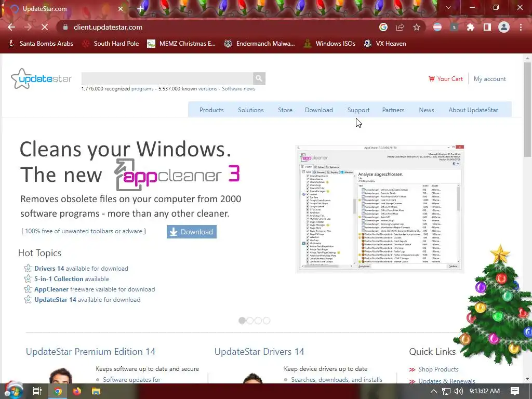Click the Google icon in address bar
Image resolution: width=532 pixels, height=399 pixels.
point(383,27)
